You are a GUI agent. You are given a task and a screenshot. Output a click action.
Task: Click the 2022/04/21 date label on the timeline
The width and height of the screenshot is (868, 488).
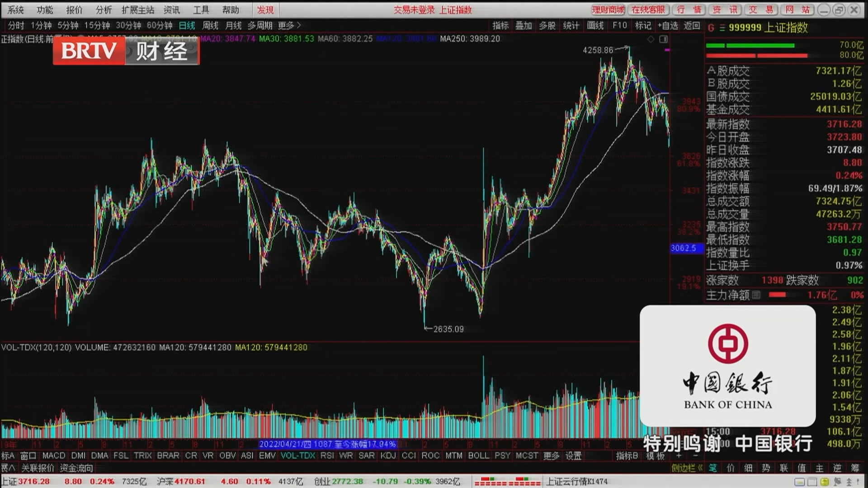point(327,444)
